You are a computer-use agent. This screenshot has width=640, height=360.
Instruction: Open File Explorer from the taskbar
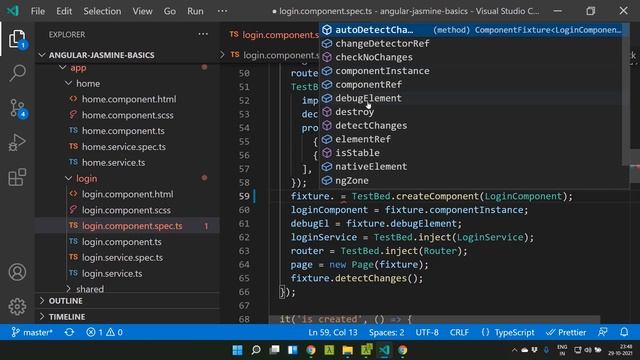(347, 350)
